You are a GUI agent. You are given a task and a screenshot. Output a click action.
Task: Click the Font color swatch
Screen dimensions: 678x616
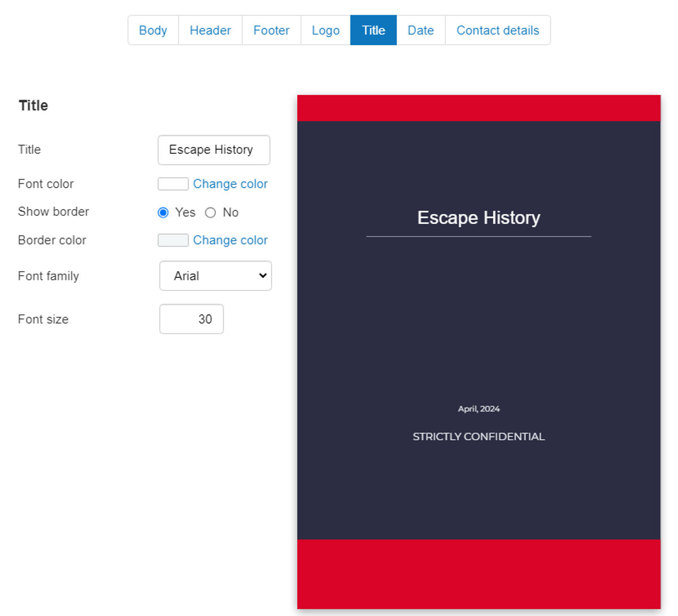pos(173,184)
